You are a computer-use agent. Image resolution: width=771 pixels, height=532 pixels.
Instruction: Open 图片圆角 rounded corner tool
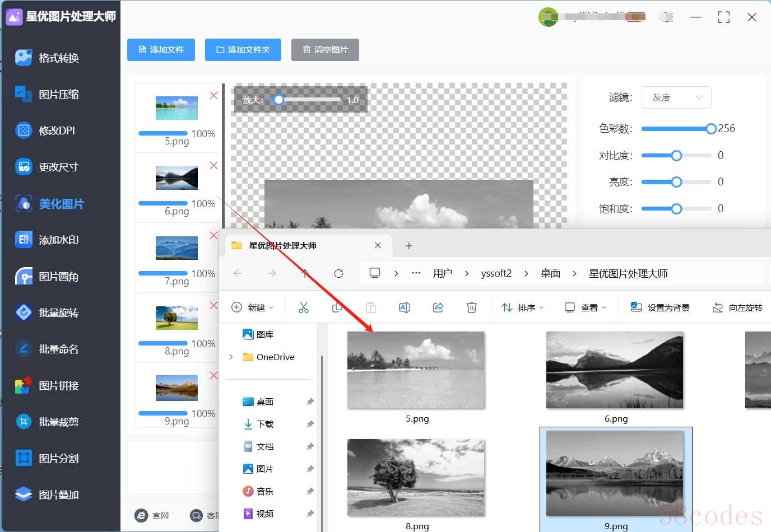click(48, 277)
